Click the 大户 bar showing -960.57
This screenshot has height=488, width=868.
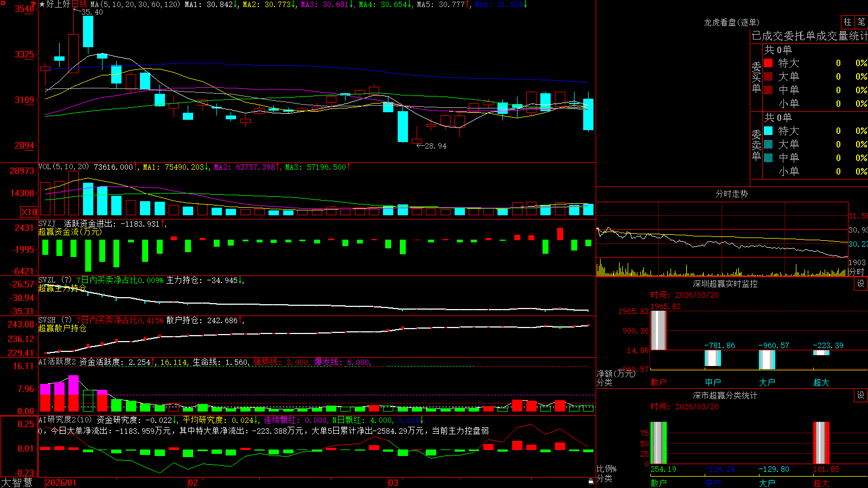click(767, 360)
